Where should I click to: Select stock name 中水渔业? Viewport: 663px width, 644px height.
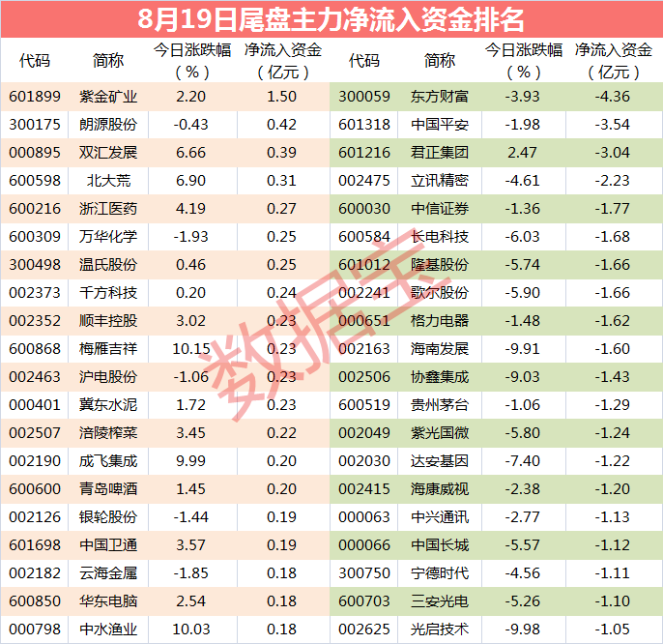point(108,629)
